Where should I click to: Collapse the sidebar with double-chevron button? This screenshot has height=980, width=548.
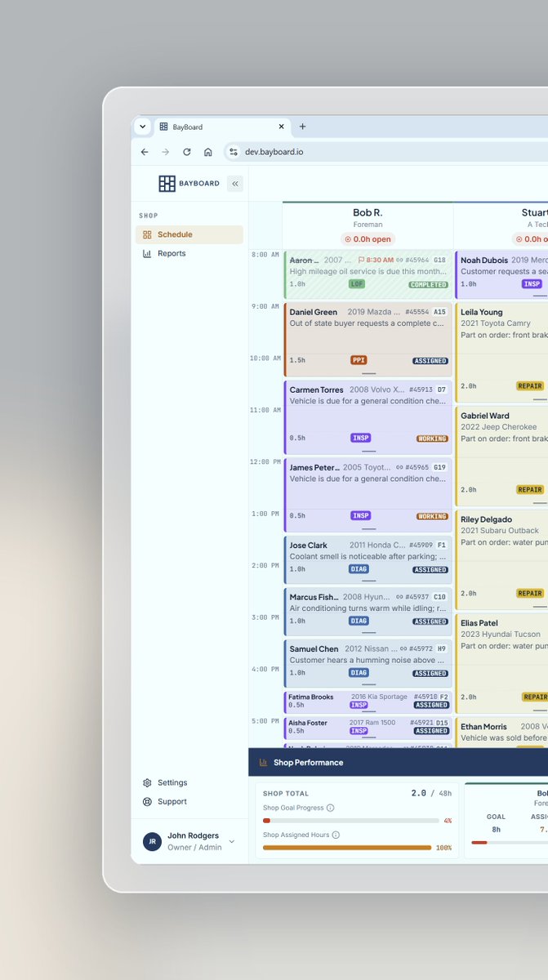(235, 184)
